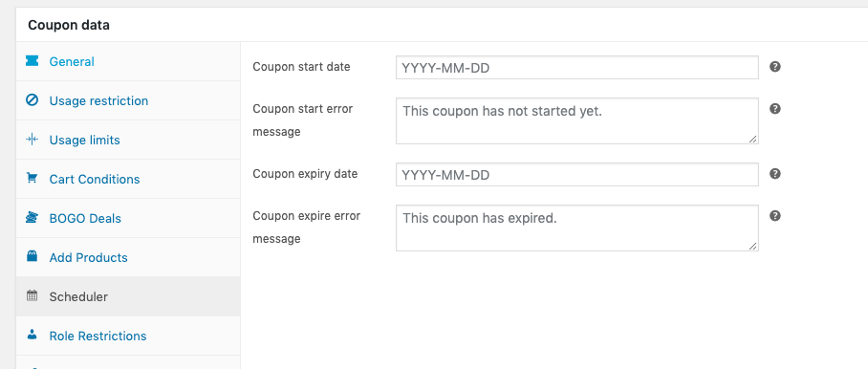Click the Cart Conditions cart icon

pyautogui.click(x=33, y=178)
